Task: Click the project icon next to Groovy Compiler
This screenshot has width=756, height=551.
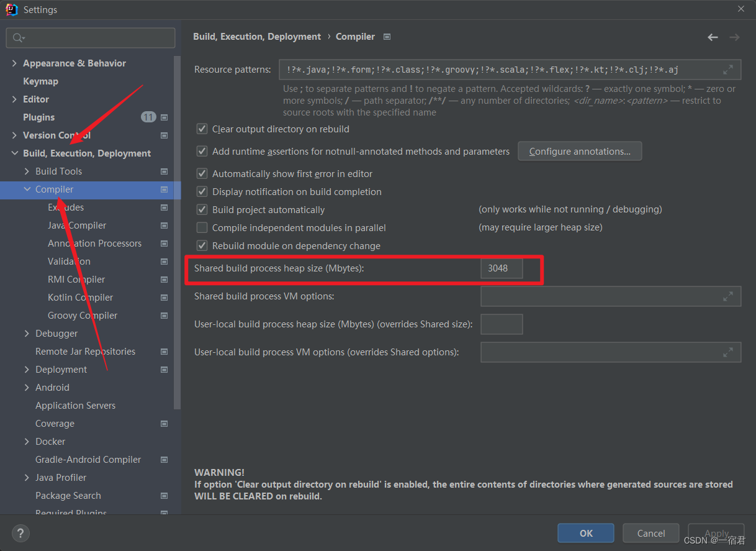Action: pos(164,316)
